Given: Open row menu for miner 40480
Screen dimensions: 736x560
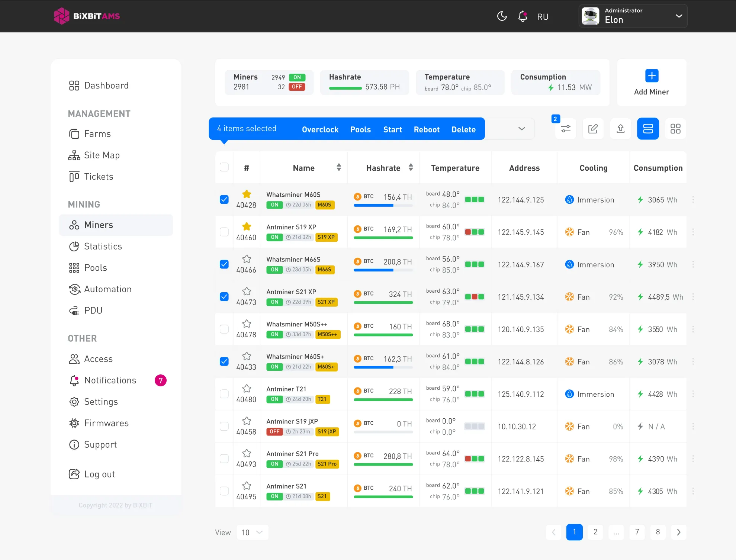Looking at the screenshot, I should 693,394.
